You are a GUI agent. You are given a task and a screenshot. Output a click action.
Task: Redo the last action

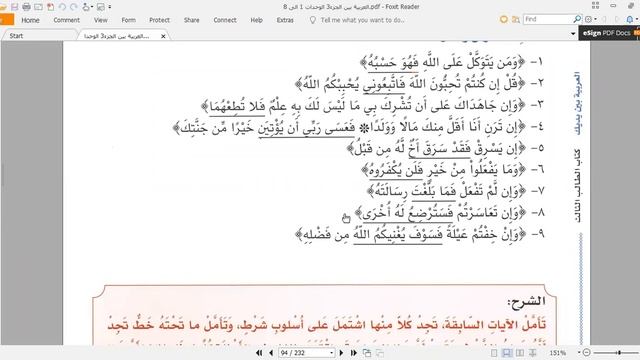74,7
